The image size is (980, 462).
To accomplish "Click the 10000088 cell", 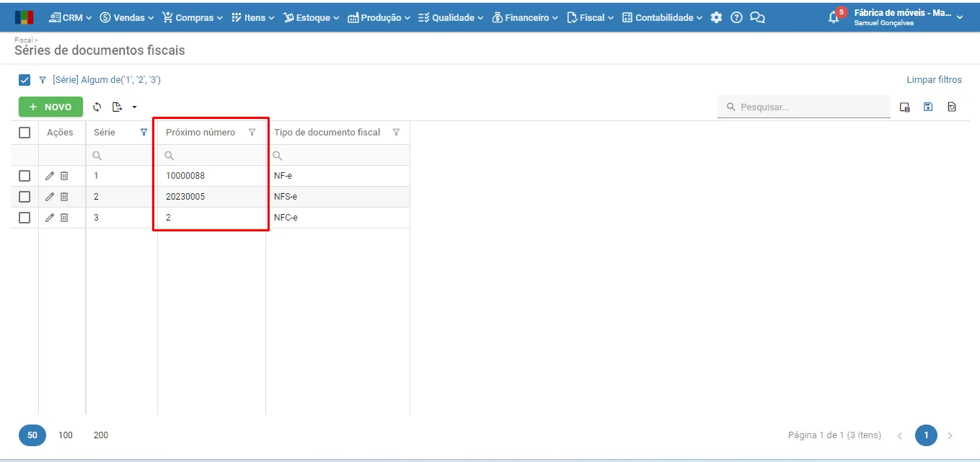I will click(212, 176).
